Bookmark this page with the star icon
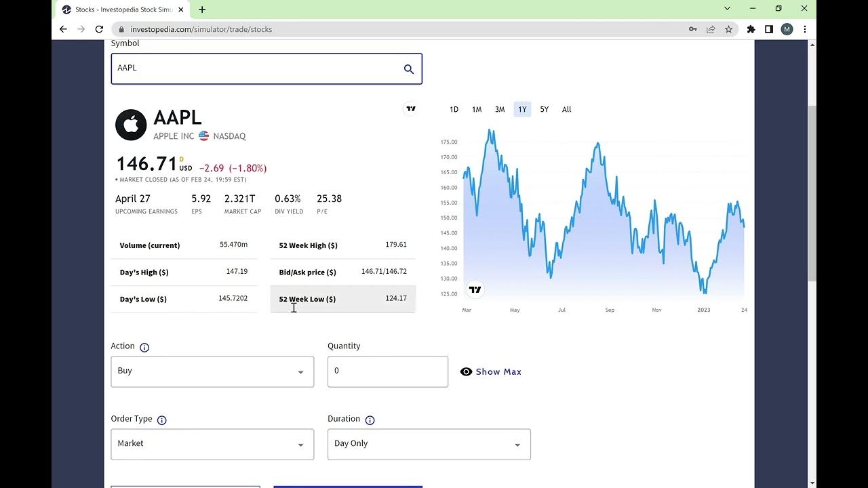The width and height of the screenshot is (868, 488). [x=728, y=29]
